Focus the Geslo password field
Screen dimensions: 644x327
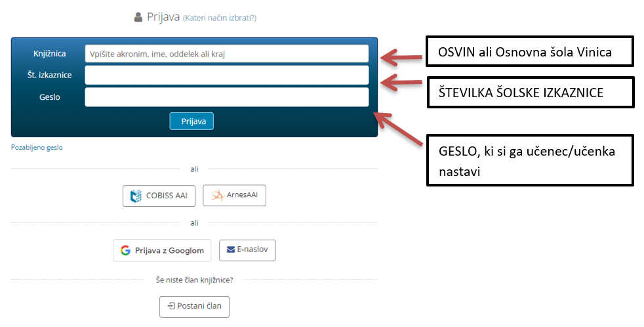pyautogui.click(x=227, y=97)
